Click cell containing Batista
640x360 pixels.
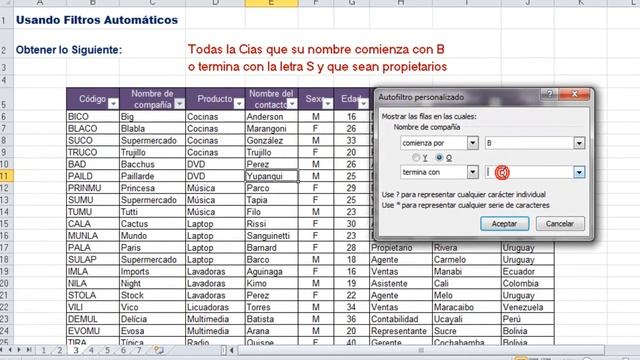[x=271, y=319]
